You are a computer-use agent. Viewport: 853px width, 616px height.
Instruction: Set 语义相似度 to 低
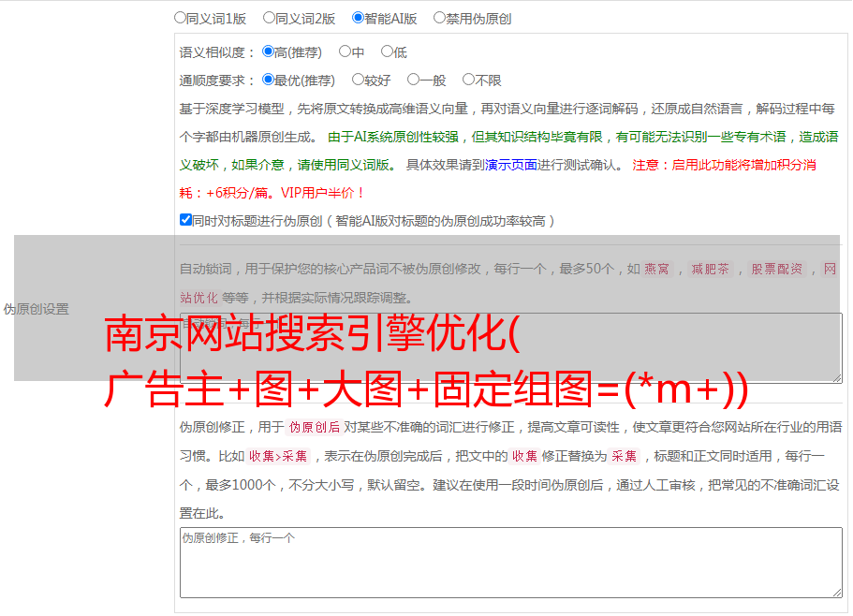click(387, 51)
